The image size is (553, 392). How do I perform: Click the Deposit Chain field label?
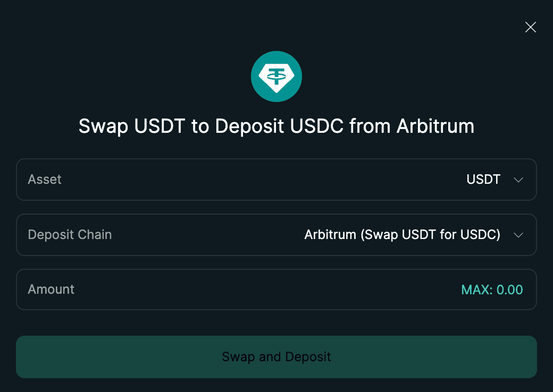click(70, 235)
